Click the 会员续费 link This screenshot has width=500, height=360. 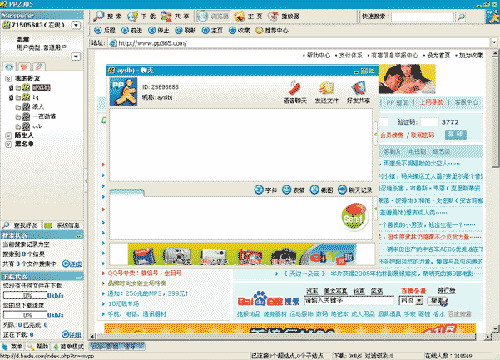pyautogui.click(x=392, y=135)
